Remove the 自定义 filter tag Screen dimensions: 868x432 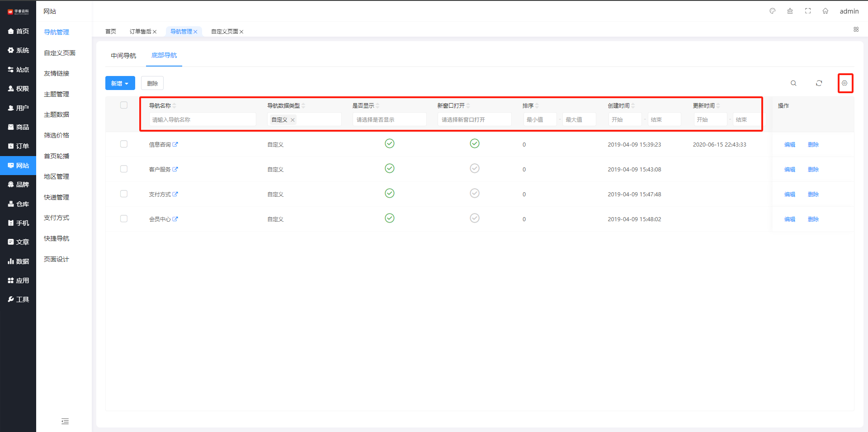point(292,120)
